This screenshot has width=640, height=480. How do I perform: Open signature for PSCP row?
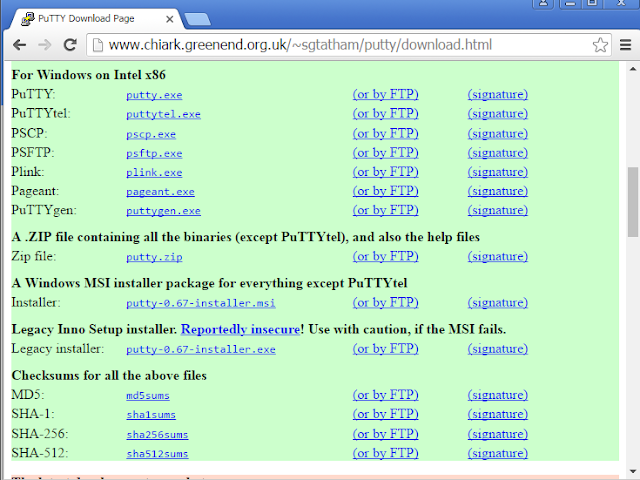point(498,133)
